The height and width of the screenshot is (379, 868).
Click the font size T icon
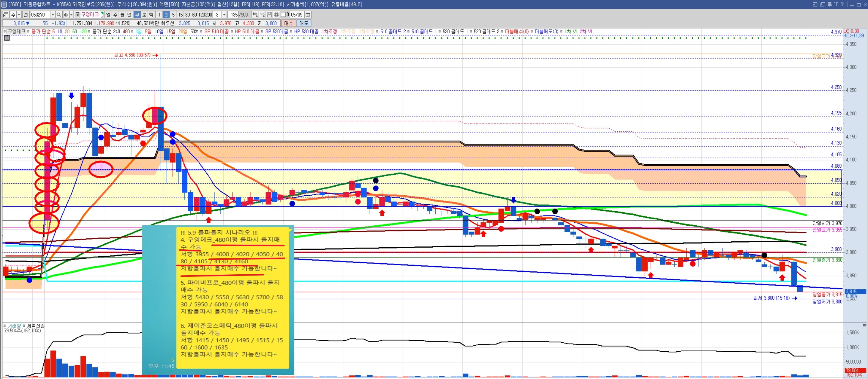click(x=836, y=4)
